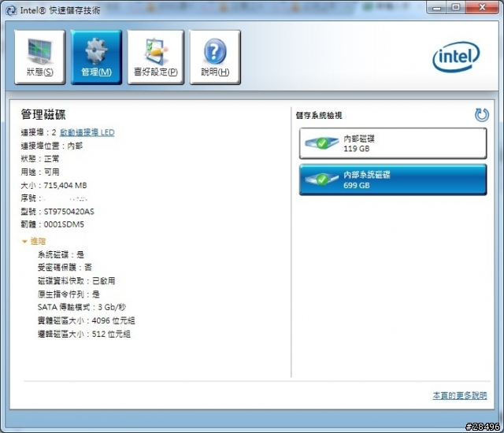The width and height of the screenshot is (504, 433).
Task: Open the 狀態(S) status tab
Action: [x=40, y=57]
